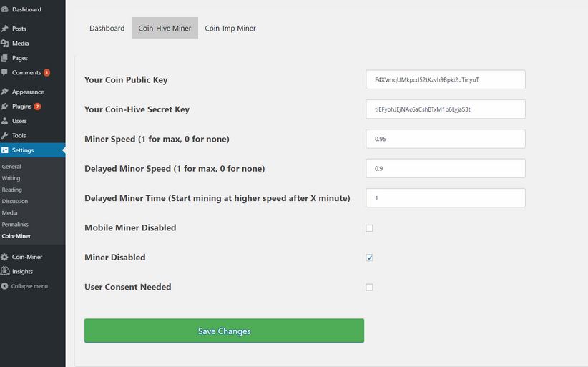Image resolution: width=588 pixels, height=367 pixels.
Task: Click the Posts pushpin icon
Action: 4,29
